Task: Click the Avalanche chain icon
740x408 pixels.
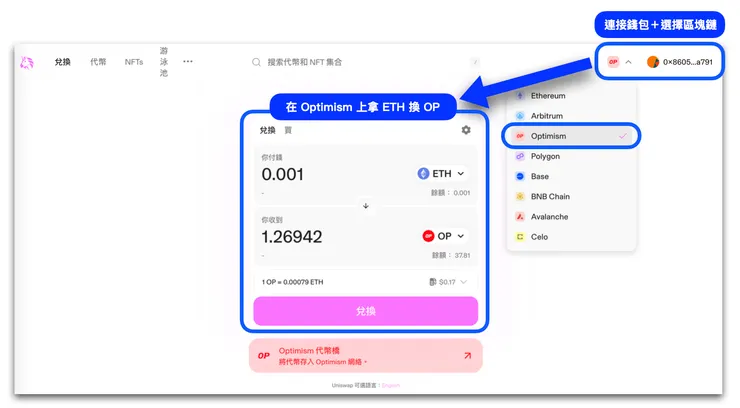Action: [520, 217]
